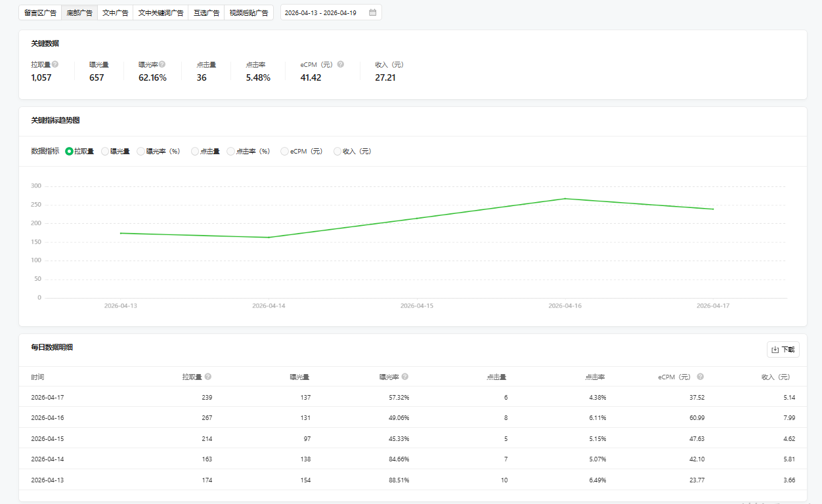Image resolution: width=822 pixels, height=504 pixels.
Task: Choose 收入（元）radio button in trend chart
Action: point(337,152)
